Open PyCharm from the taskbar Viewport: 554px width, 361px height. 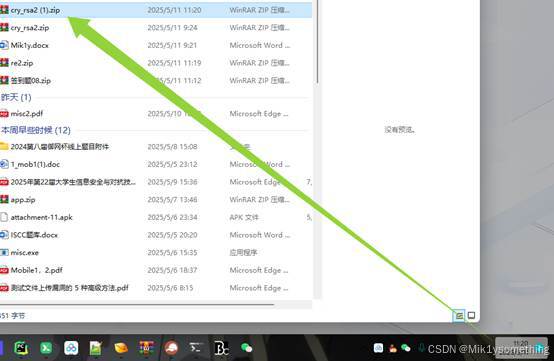(21, 348)
